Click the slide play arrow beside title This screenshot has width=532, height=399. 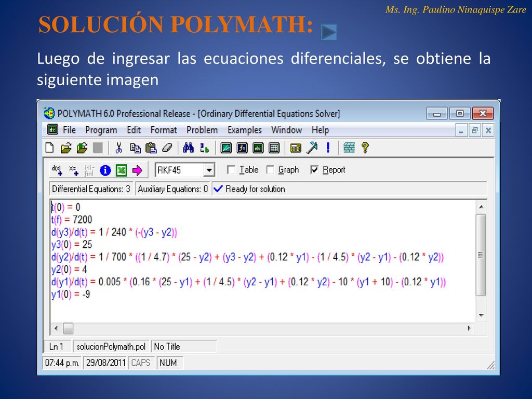(x=329, y=32)
